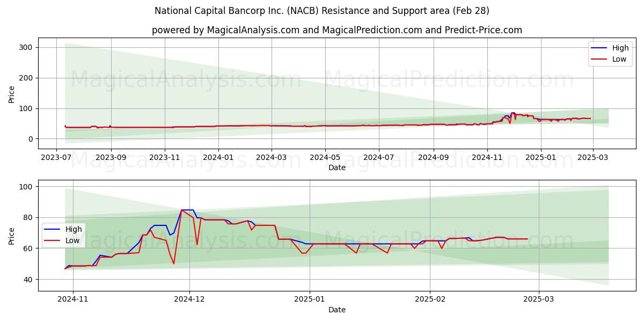Click the price peak near 85 in bottom chart
The image size is (644, 322).
click(x=187, y=210)
